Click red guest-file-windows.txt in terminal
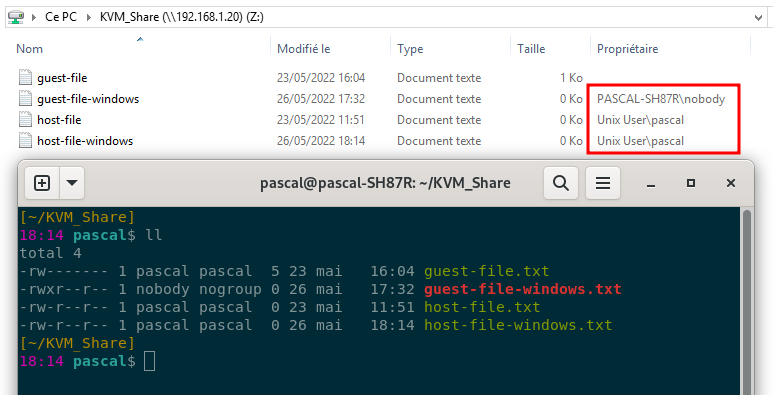 click(x=523, y=289)
